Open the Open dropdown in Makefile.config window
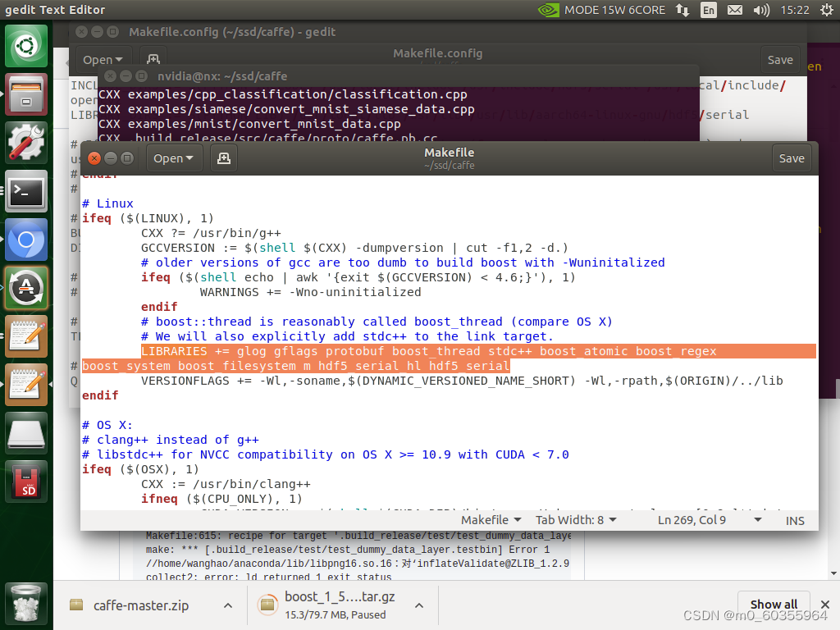840x630 pixels. point(103,59)
